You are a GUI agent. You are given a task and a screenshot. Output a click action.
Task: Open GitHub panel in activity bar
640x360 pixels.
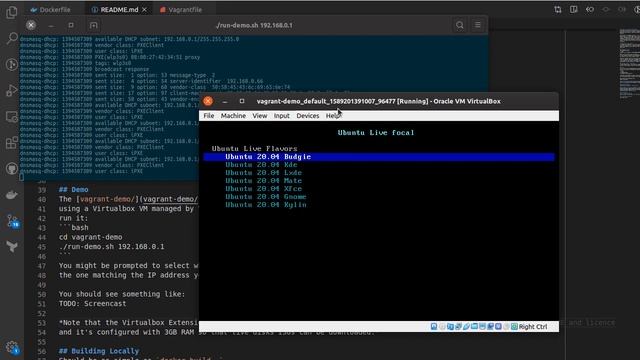(x=12, y=169)
